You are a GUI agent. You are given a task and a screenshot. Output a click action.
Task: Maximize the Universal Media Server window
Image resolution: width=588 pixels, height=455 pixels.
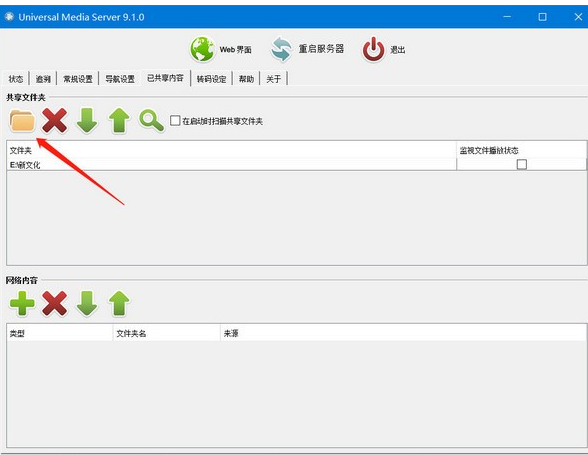[x=542, y=17]
